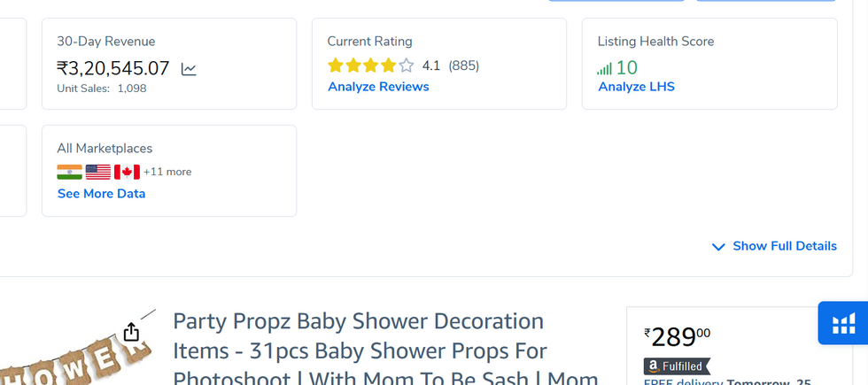This screenshot has height=385, width=868.
Task: Click the See More Data link
Action: pyautogui.click(x=101, y=194)
